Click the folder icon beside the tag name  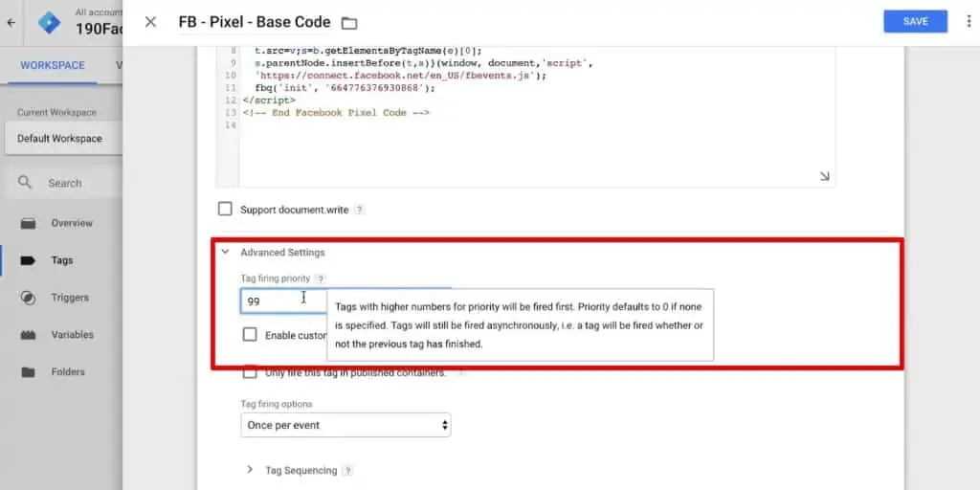click(x=349, y=23)
